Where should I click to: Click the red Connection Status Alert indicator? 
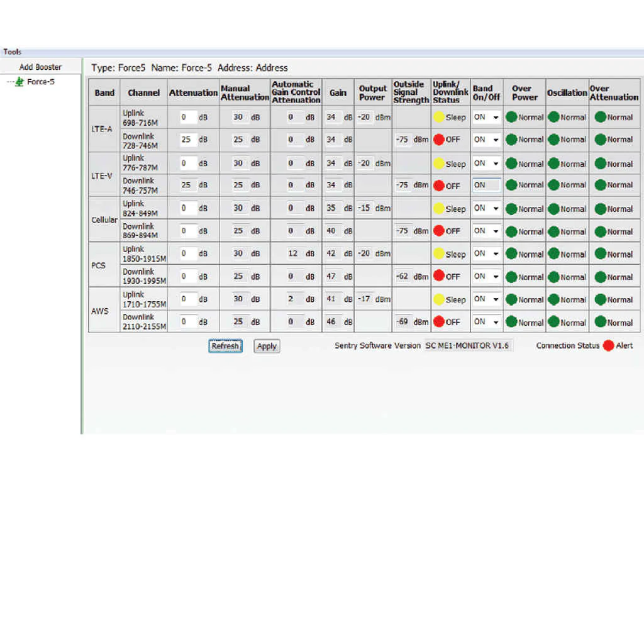pyautogui.click(x=609, y=345)
